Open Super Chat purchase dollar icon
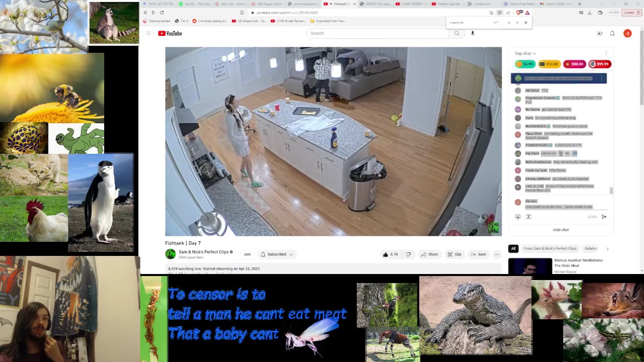This screenshot has height=362, width=644. click(528, 217)
